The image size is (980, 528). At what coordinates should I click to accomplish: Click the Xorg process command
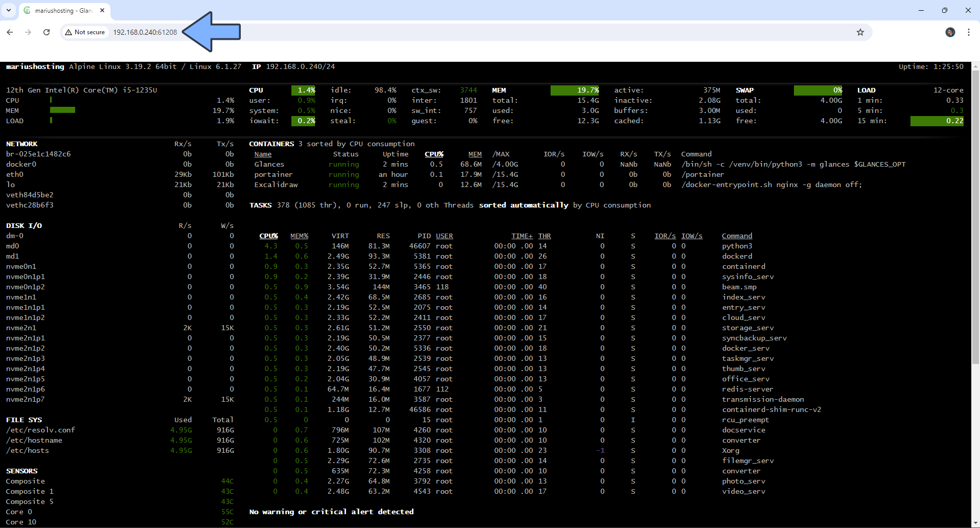[x=731, y=451]
